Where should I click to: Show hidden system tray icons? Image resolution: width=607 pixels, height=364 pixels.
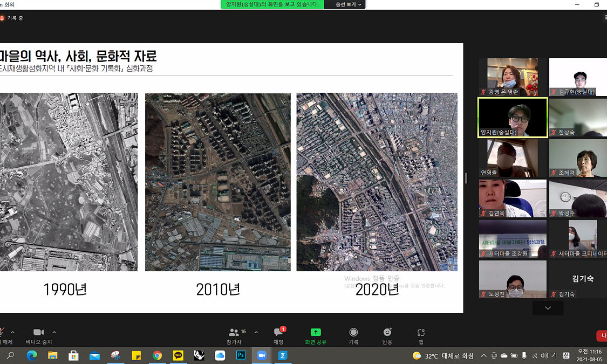(x=483, y=355)
